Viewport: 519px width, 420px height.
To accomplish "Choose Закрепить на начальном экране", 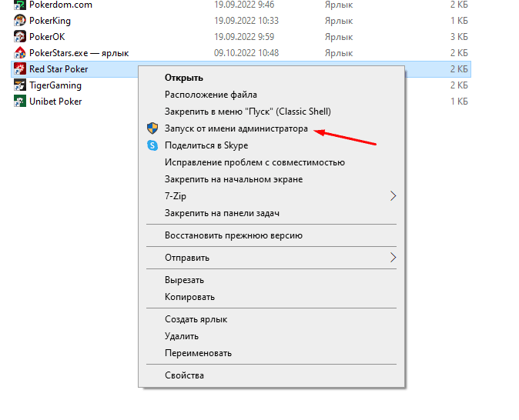I will point(233,179).
